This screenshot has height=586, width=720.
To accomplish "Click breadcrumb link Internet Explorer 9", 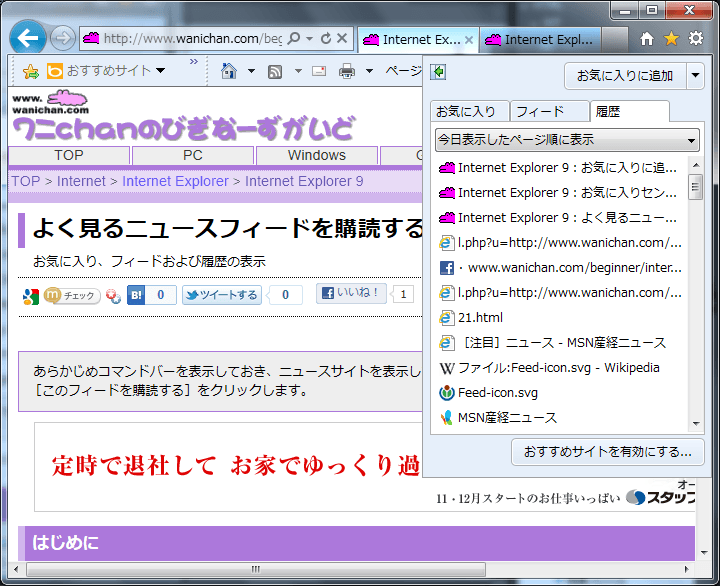I will pos(304,181).
